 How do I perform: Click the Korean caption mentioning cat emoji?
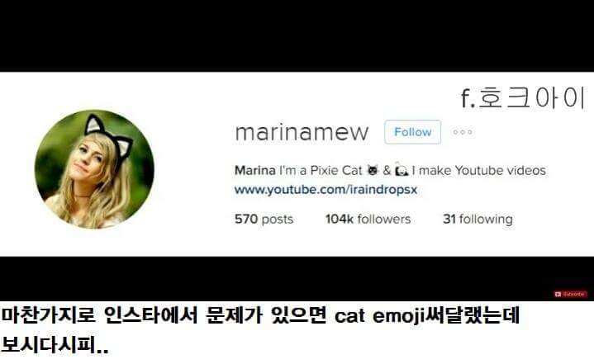coord(260,315)
